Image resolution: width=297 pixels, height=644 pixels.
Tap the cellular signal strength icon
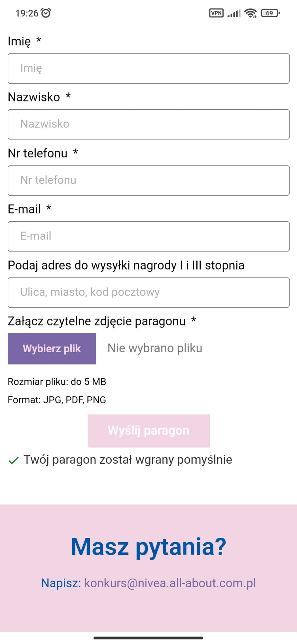click(x=234, y=13)
